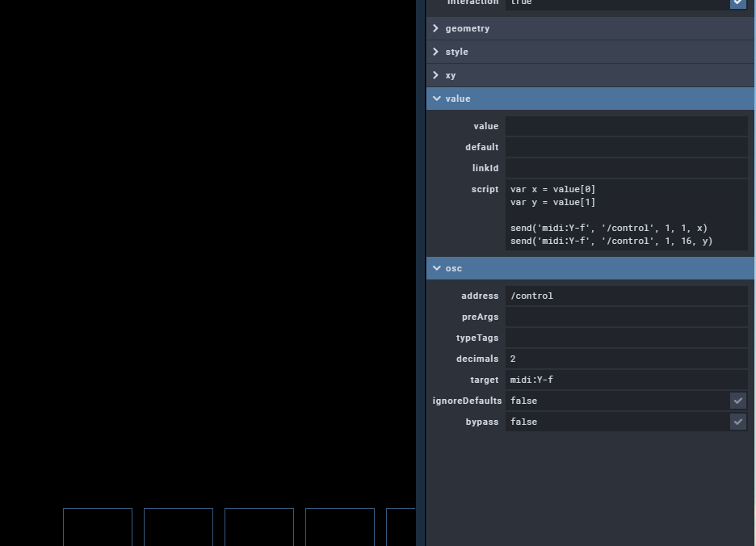This screenshot has width=756, height=546.
Task: Edit the target field showing midi:Y-f
Action: click(626, 380)
